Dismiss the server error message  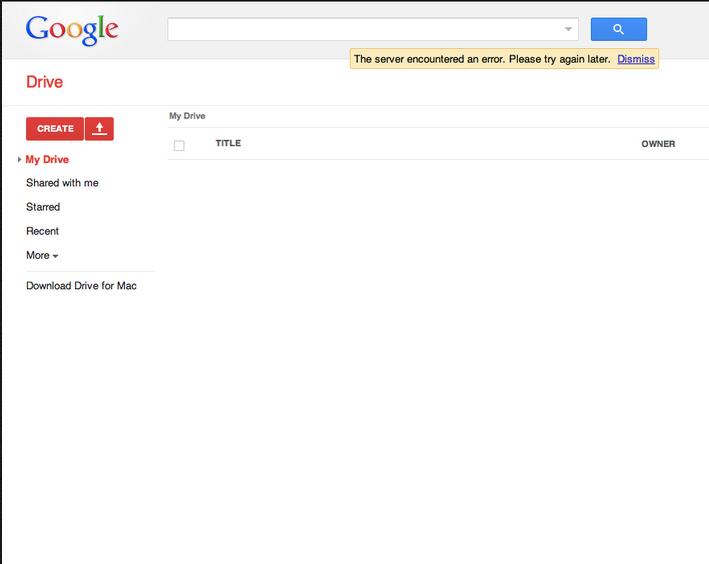(636, 59)
